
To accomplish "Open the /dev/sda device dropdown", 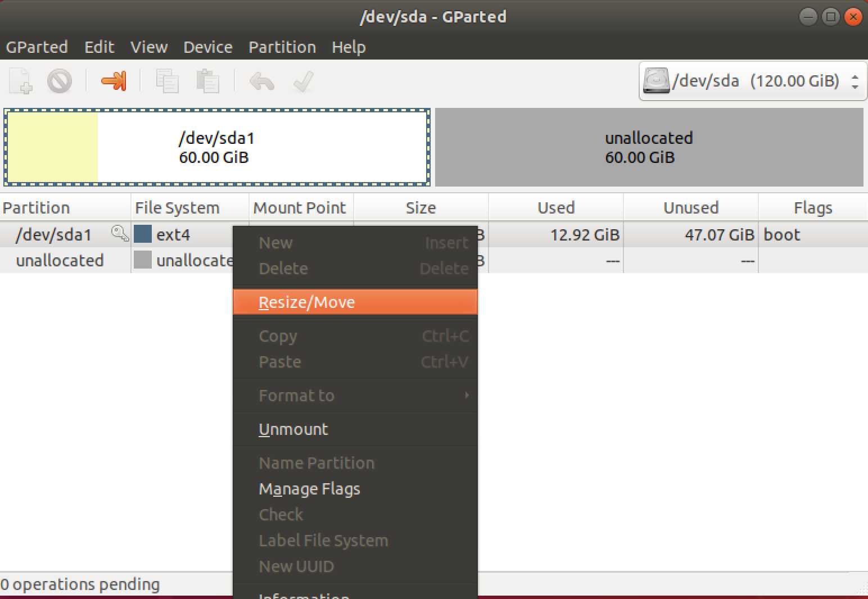I will [x=753, y=81].
